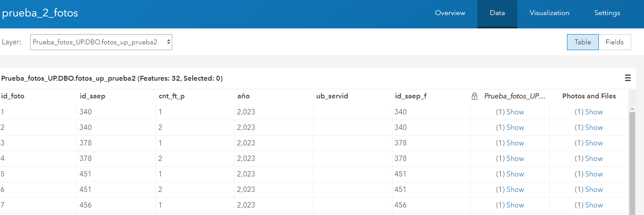Screen dimensions: 644x215
Task: Click the Photos and Files column header
Action: point(589,96)
